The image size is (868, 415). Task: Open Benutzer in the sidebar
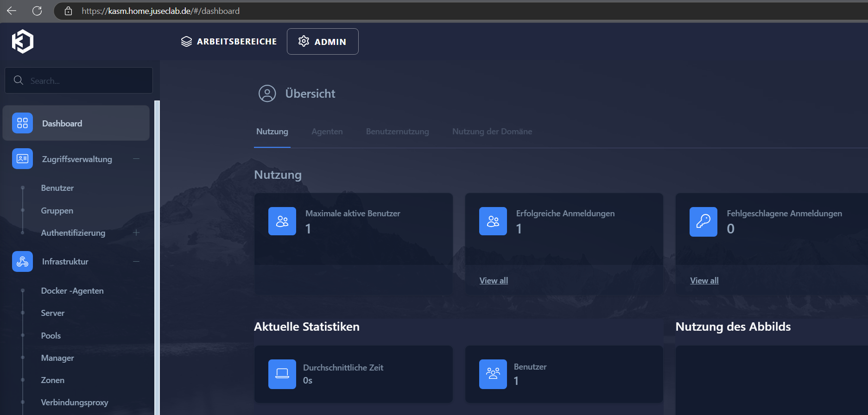(x=57, y=188)
